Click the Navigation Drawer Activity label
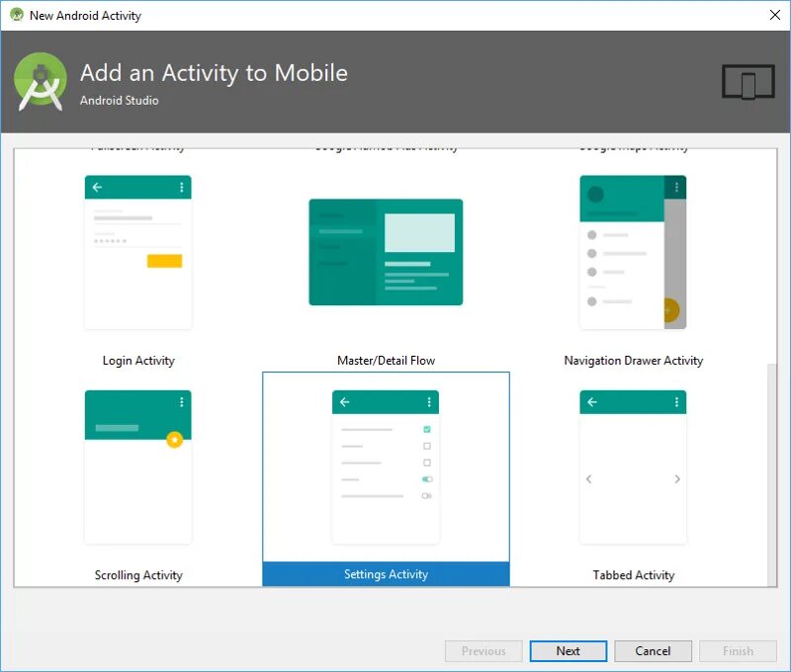Screen dimensions: 791x672 [x=634, y=361]
